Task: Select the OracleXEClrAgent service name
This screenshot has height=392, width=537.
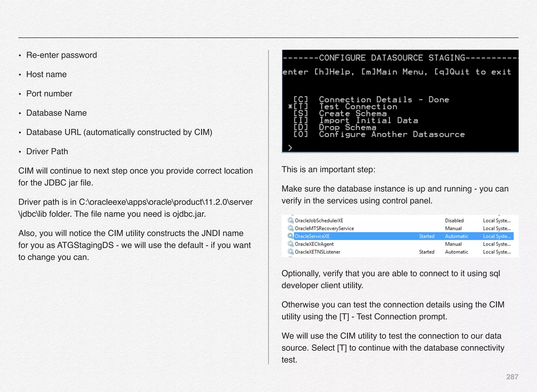Action: [x=314, y=244]
